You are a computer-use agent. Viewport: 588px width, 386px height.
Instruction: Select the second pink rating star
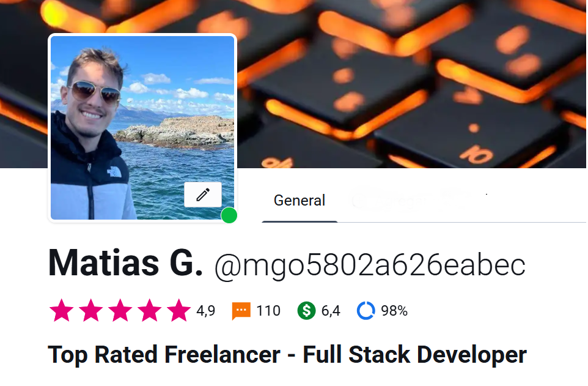90,310
